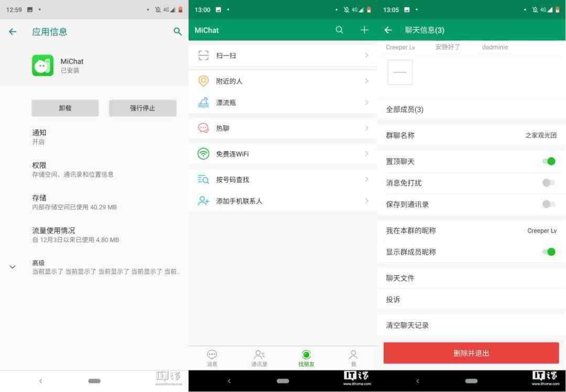Image resolution: width=566 pixels, height=392 pixels.
Task: Open 附近的人 via its chevron arrow
Action: [x=366, y=81]
